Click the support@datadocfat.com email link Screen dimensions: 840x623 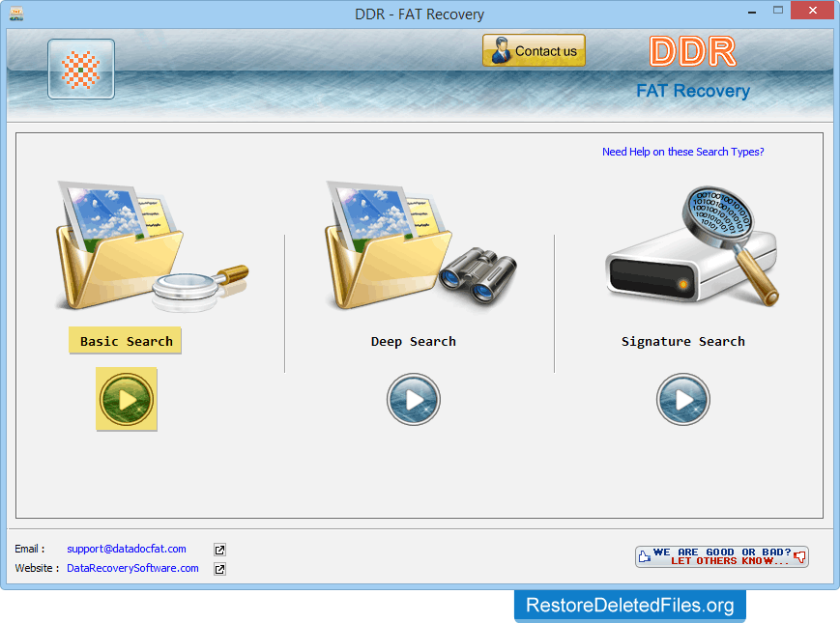[x=127, y=549]
